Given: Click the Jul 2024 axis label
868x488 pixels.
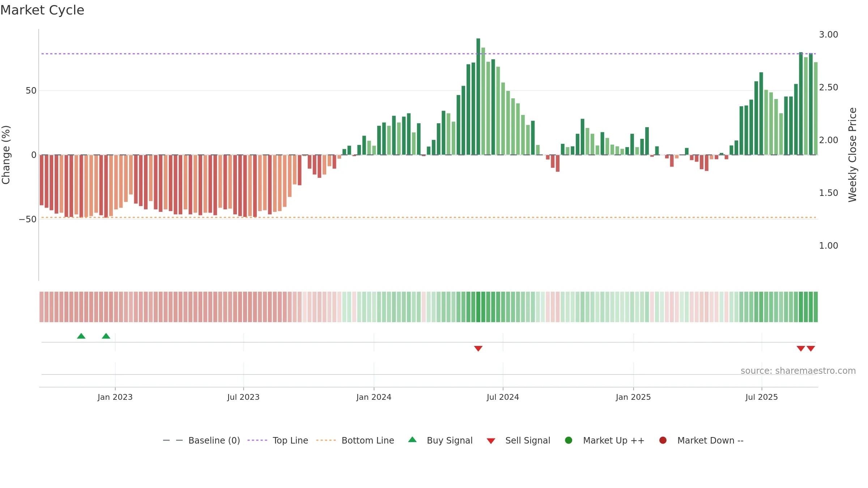Looking at the screenshot, I should coord(503,397).
